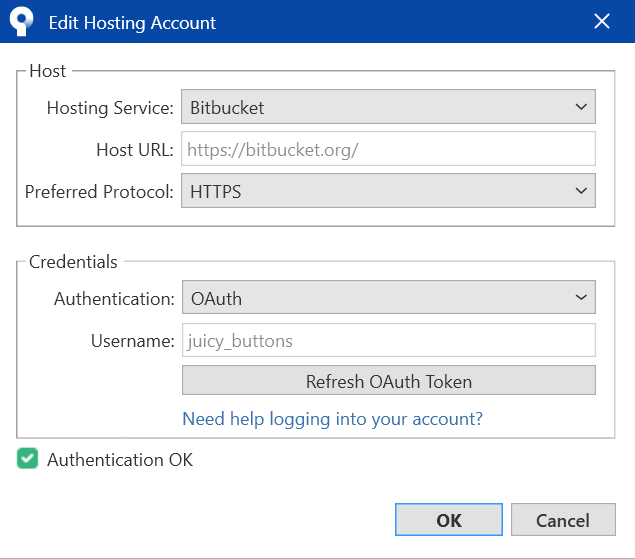635x559 pixels.
Task: Click the Host URL input field
Action: (388, 149)
